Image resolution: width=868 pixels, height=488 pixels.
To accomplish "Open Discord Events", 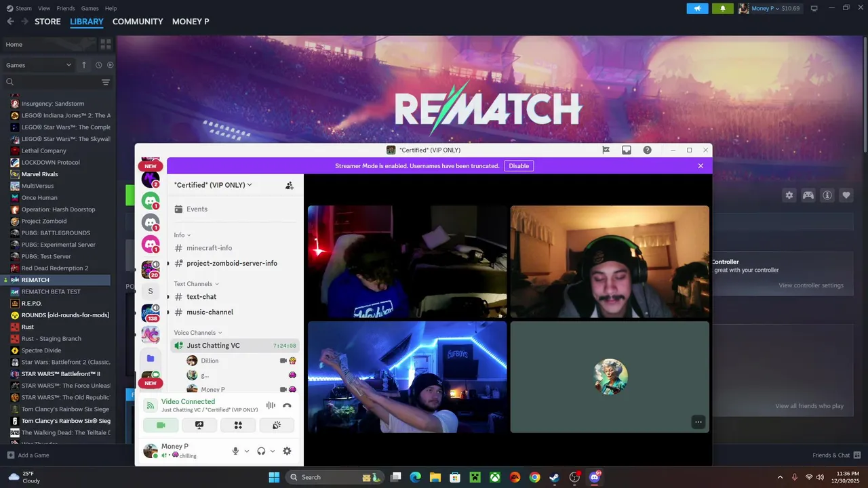I will pos(233,209).
